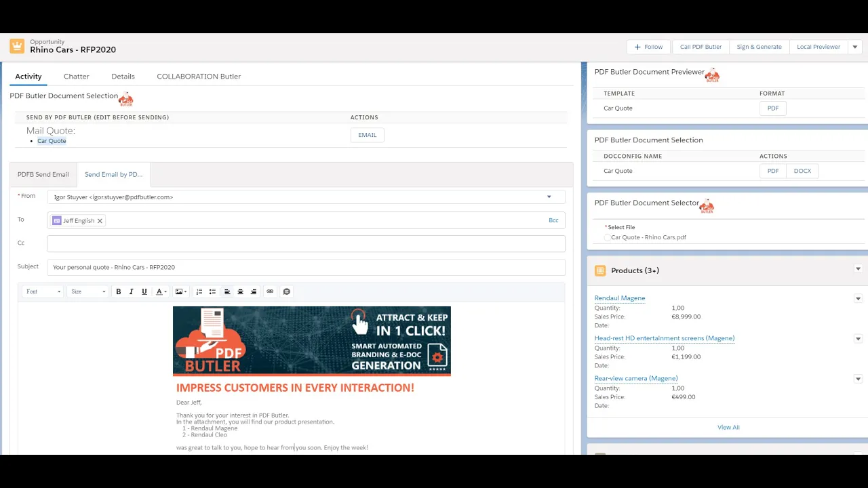Image resolution: width=868 pixels, height=488 pixels.
Task: Open the header actions overflow dropdown
Action: (x=854, y=47)
